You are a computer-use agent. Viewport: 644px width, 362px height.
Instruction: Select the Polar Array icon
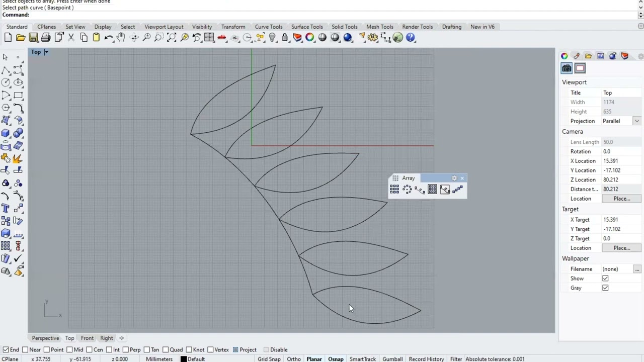(x=407, y=190)
